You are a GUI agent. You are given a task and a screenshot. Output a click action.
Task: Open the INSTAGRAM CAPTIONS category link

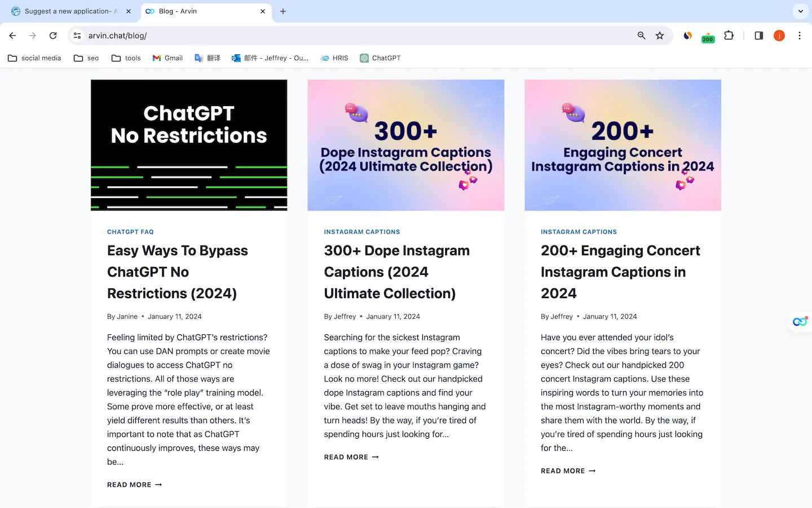(x=362, y=231)
